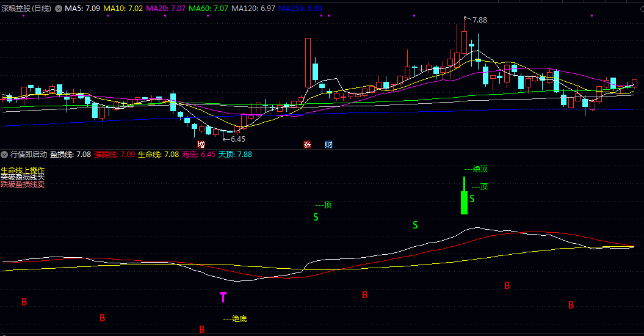
Task: Click the 6.45 low price label
Action: (237, 139)
